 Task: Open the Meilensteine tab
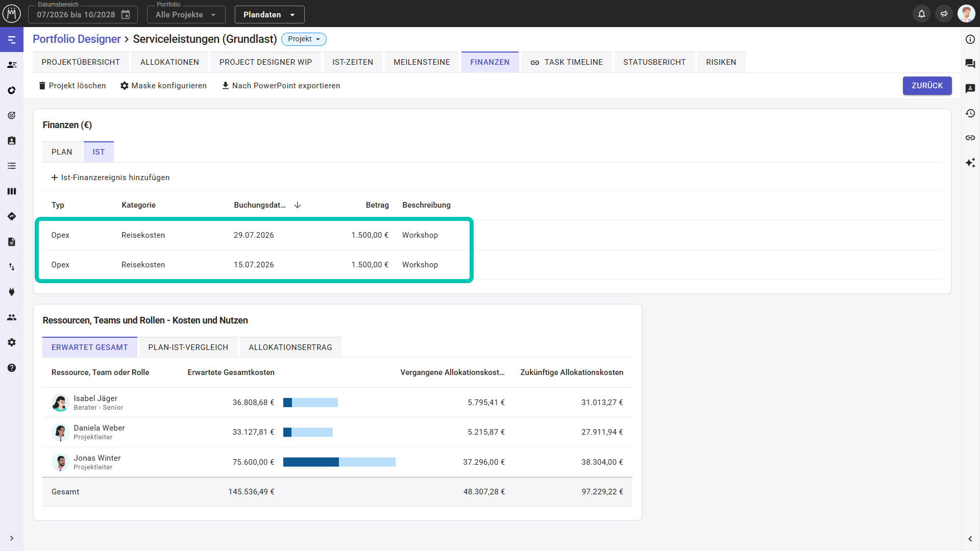pos(422,62)
